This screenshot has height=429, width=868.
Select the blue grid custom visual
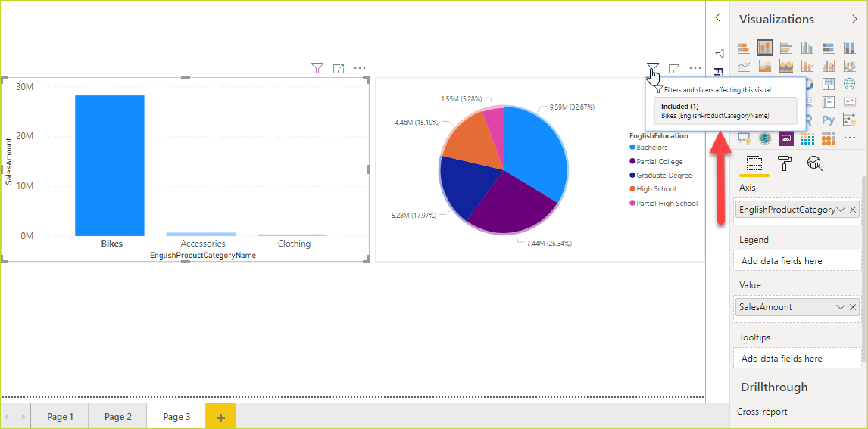[807, 138]
